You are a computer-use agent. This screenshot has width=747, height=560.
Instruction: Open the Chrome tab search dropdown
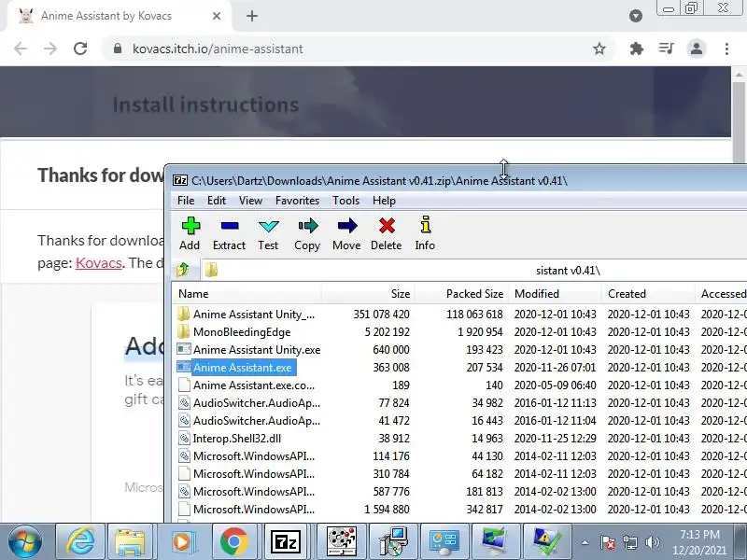point(636,16)
